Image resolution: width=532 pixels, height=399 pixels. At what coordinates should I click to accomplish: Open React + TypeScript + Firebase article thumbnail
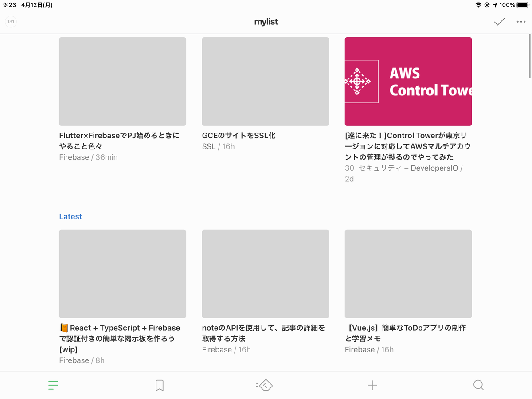point(122,274)
